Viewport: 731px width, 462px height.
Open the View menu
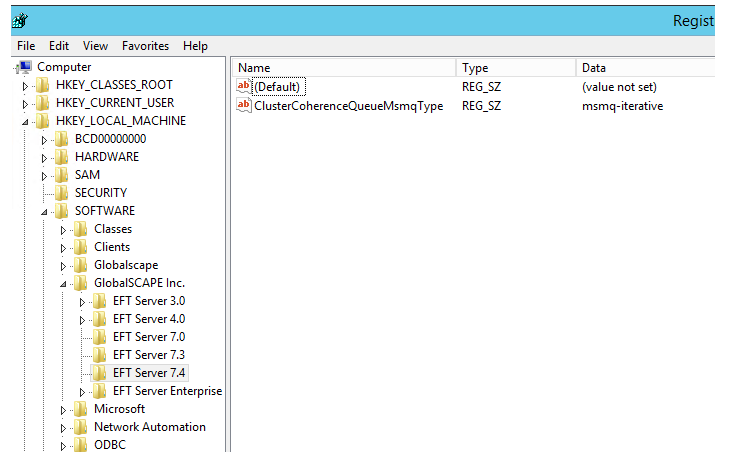pos(96,46)
